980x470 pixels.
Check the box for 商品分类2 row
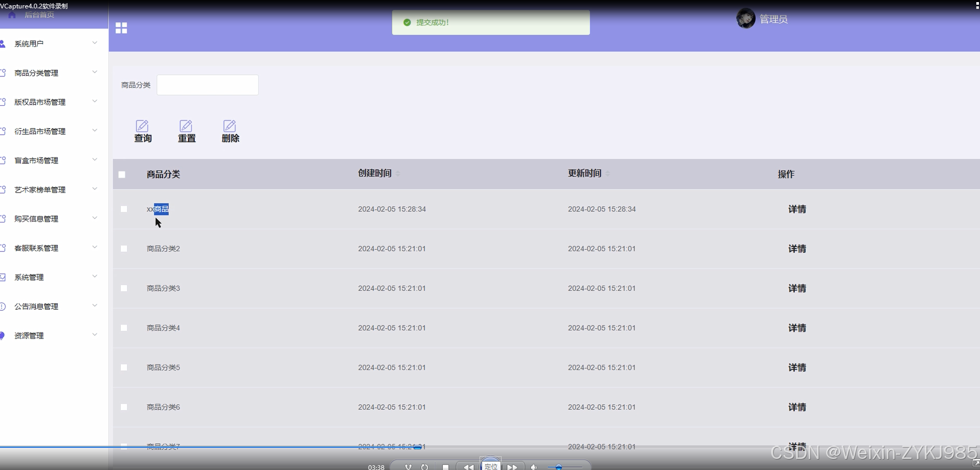click(x=124, y=249)
